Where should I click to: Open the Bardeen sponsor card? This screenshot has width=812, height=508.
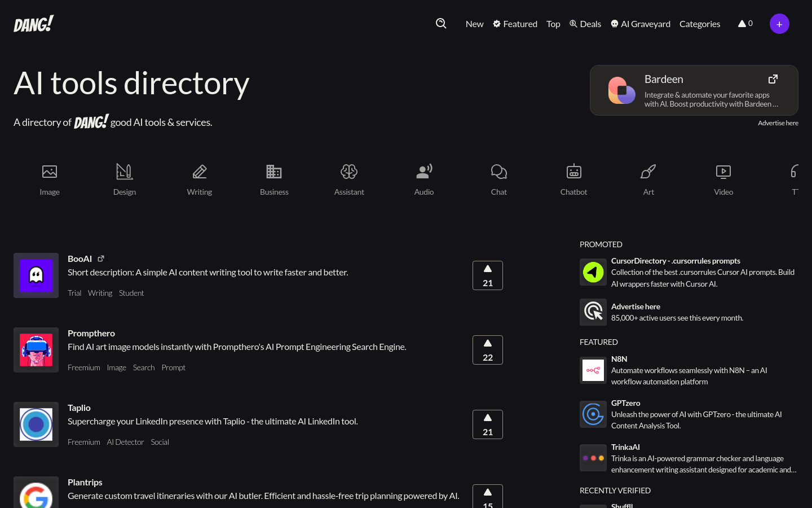click(694, 90)
